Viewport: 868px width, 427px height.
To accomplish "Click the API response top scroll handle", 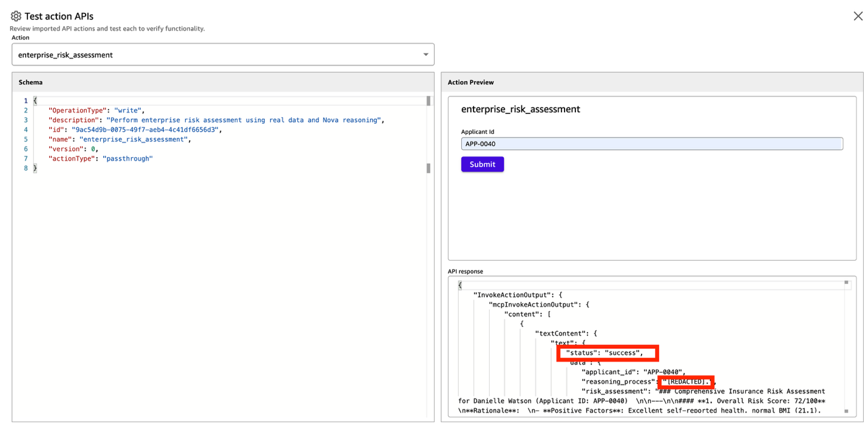I will point(846,283).
